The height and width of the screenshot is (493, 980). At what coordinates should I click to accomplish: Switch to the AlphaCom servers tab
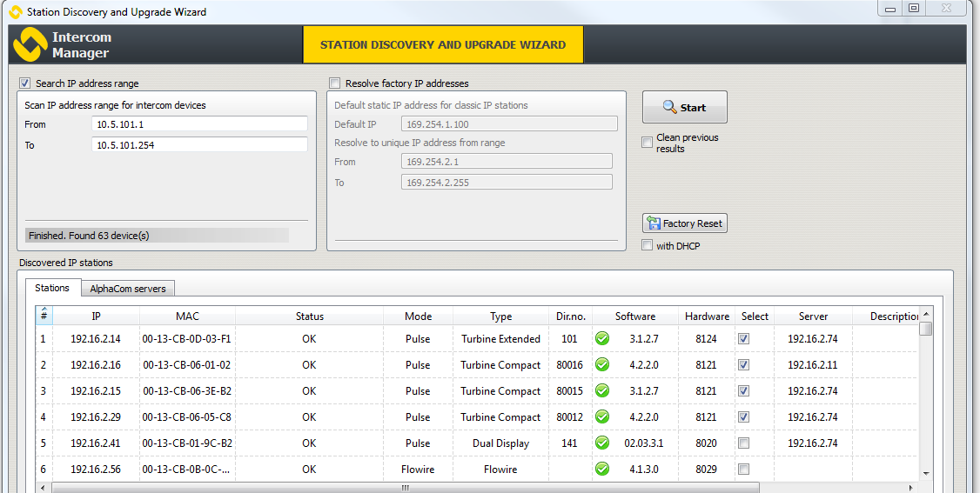coord(128,289)
